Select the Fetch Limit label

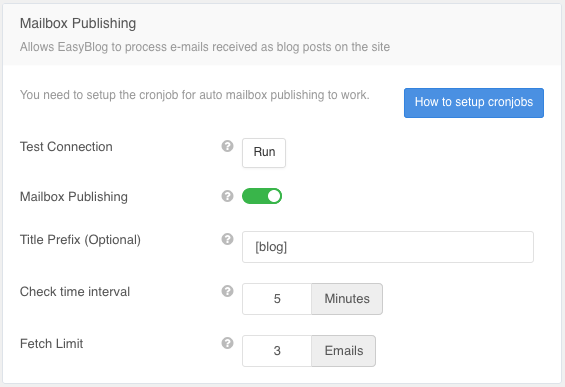(x=52, y=343)
